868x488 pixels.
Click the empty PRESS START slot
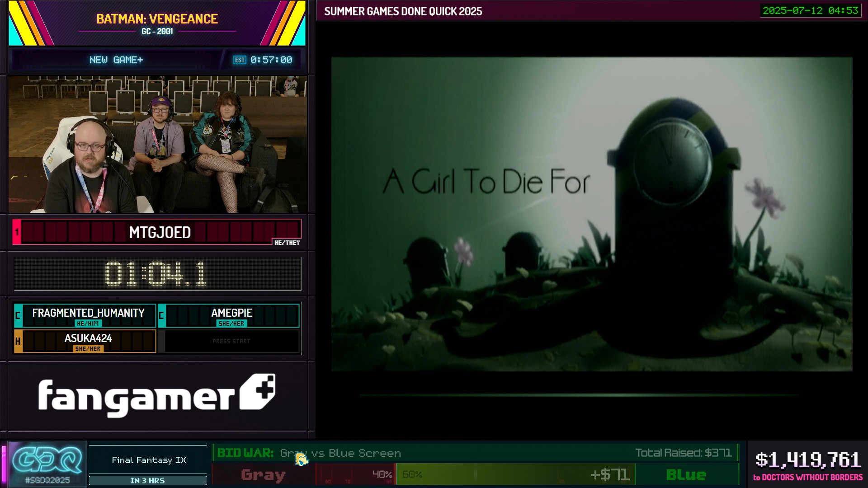pyautogui.click(x=231, y=341)
